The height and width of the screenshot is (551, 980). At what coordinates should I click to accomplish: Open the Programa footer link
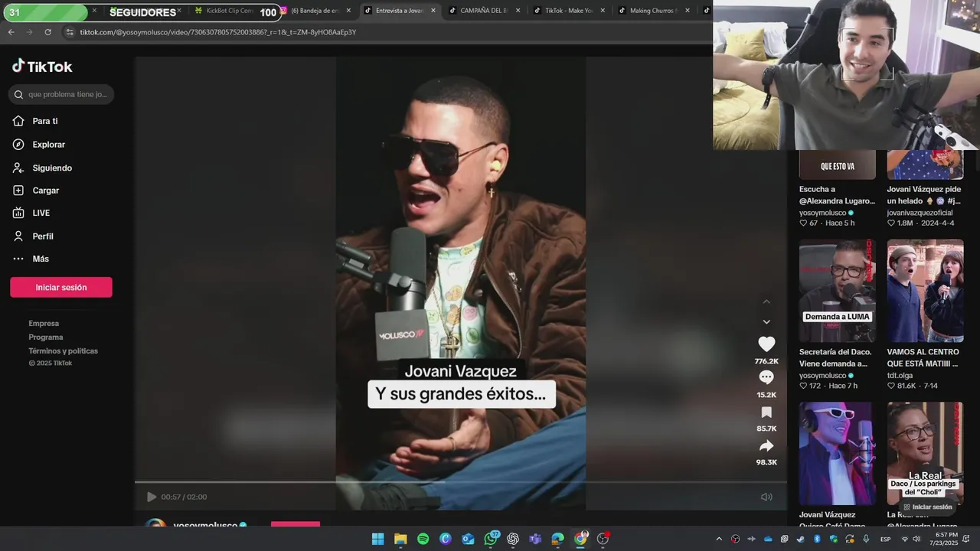point(46,337)
